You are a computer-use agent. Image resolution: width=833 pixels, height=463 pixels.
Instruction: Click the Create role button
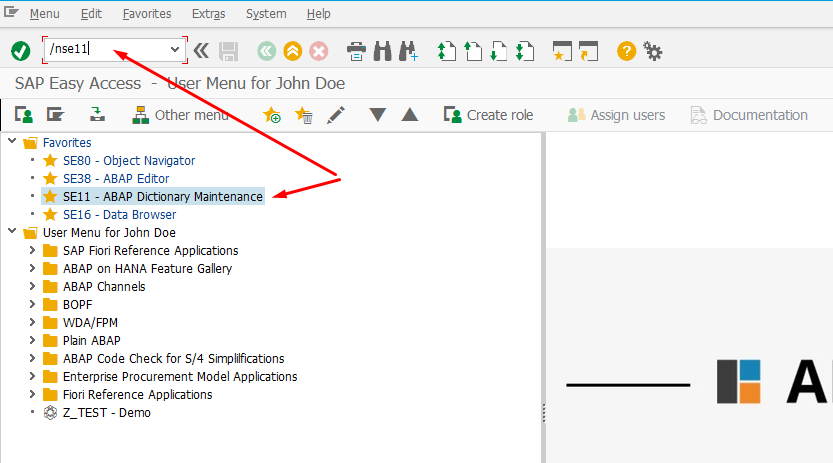pyautogui.click(x=488, y=115)
